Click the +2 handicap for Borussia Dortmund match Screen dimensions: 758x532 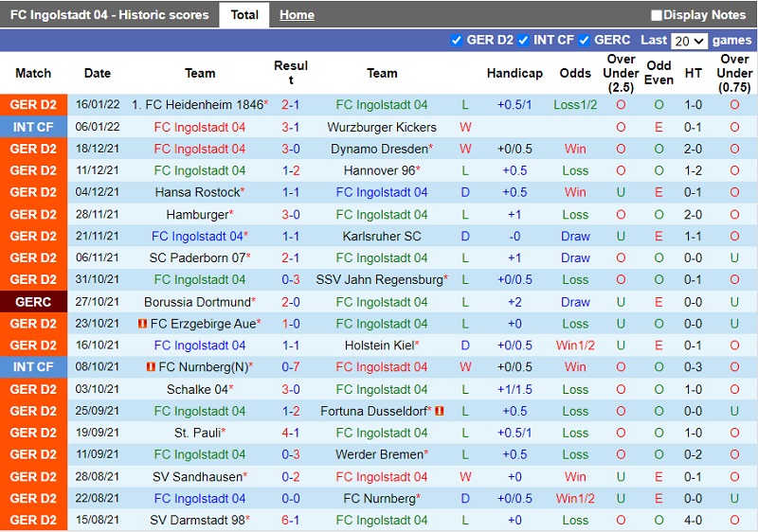coord(514,302)
